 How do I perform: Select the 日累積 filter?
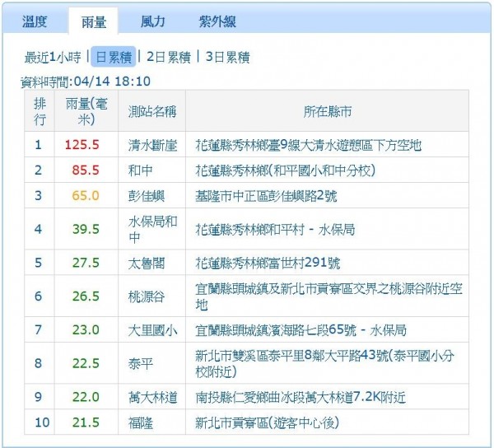[x=114, y=57]
